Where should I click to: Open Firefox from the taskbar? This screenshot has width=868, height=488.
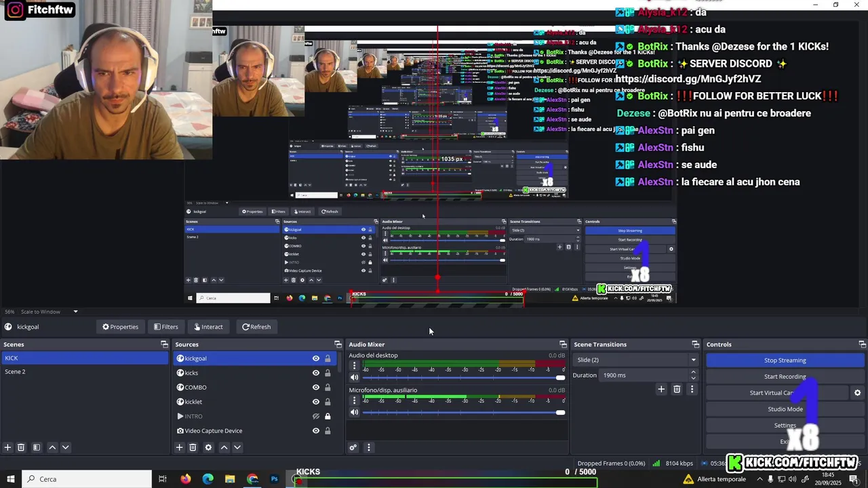click(186, 479)
